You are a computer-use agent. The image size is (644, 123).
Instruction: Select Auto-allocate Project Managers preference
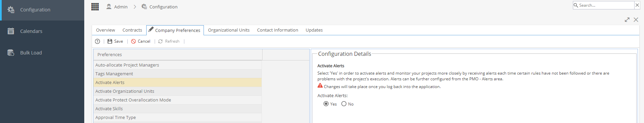(x=178, y=65)
